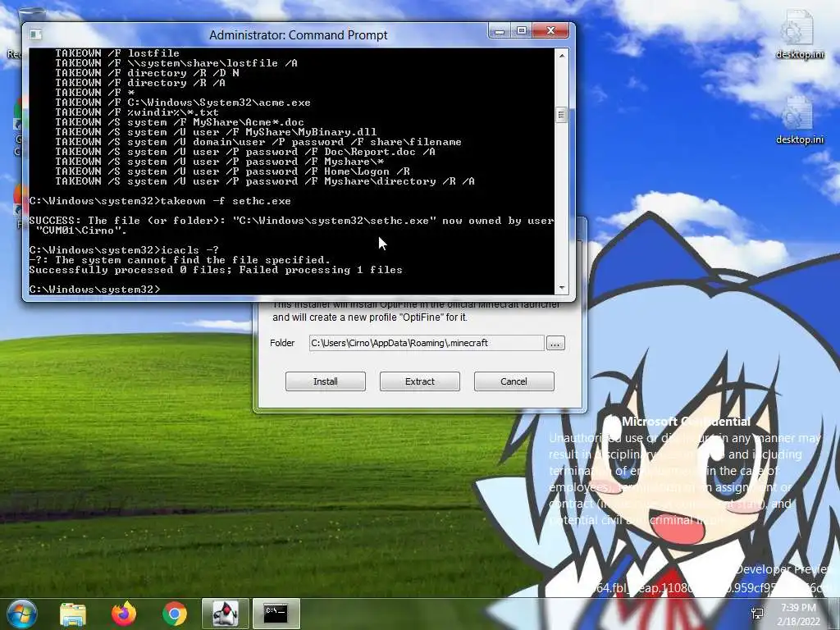840x630 pixels.
Task: Click the Cancel button in OptiFine installer
Action: 514,381
